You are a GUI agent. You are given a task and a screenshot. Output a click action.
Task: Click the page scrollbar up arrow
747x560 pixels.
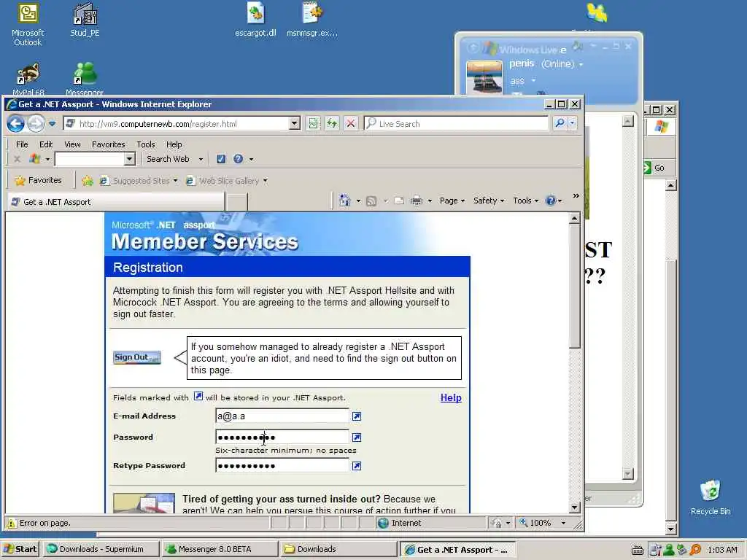tap(574, 218)
